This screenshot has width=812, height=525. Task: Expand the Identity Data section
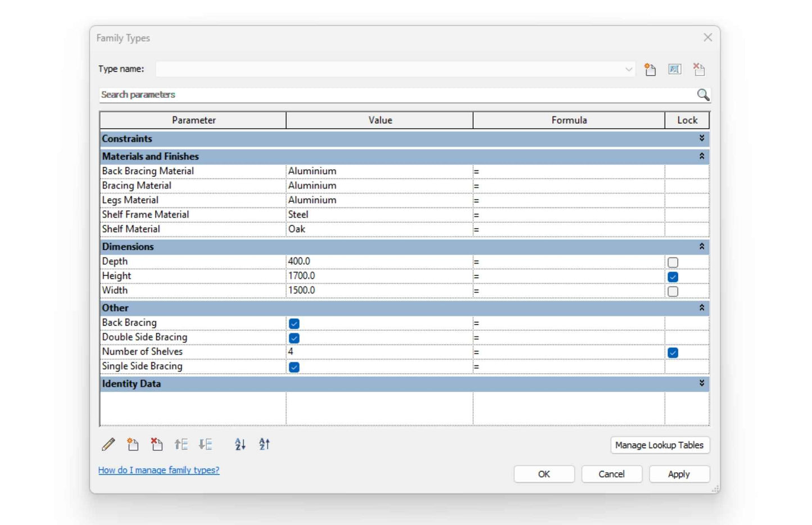coord(701,383)
